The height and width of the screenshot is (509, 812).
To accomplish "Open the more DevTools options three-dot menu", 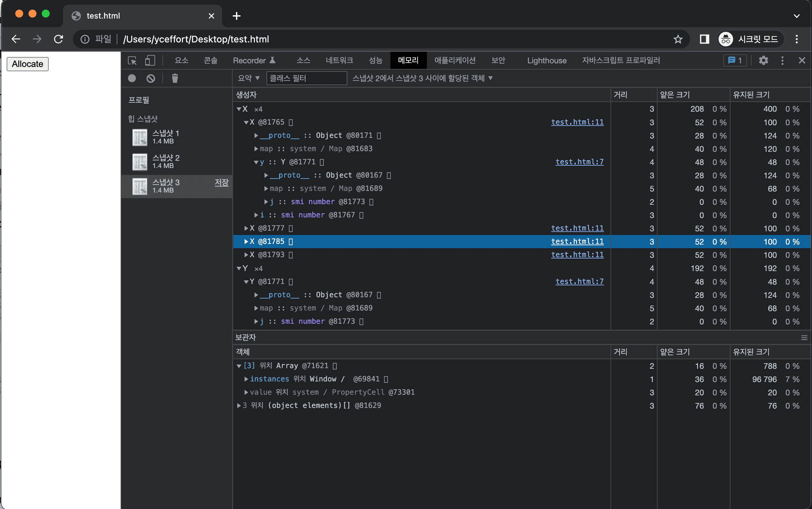I will point(782,61).
